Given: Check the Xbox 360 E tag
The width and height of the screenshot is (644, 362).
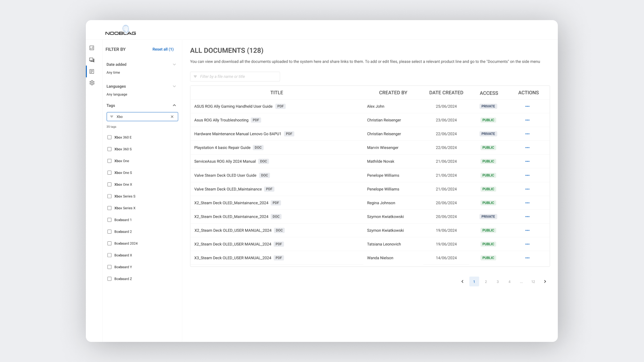Looking at the screenshot, I should [109, 137].
